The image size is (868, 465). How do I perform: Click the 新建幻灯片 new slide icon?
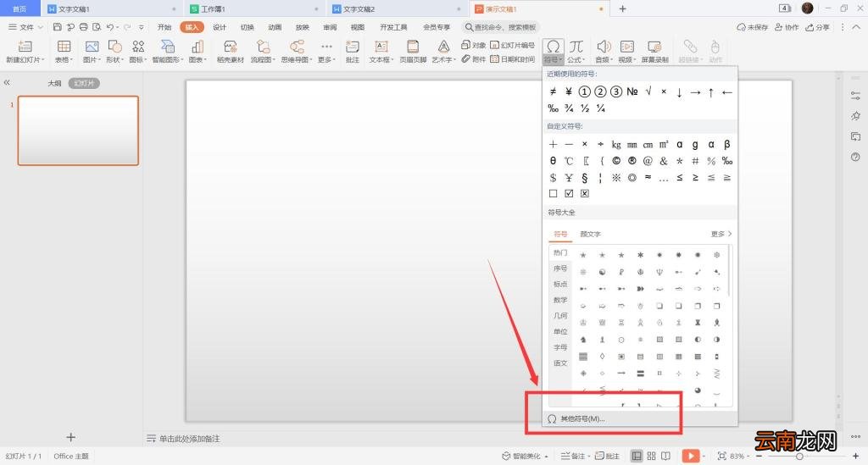[25, 47]
